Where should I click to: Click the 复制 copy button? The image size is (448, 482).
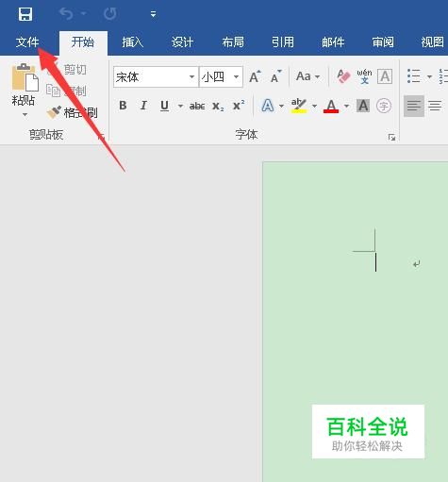(66, 91)
